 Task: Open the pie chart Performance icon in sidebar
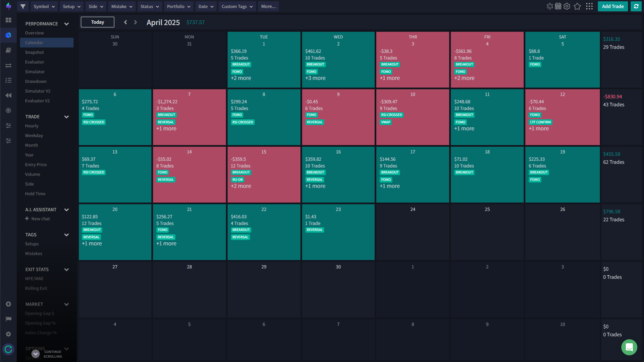click(x=8, y=35)
